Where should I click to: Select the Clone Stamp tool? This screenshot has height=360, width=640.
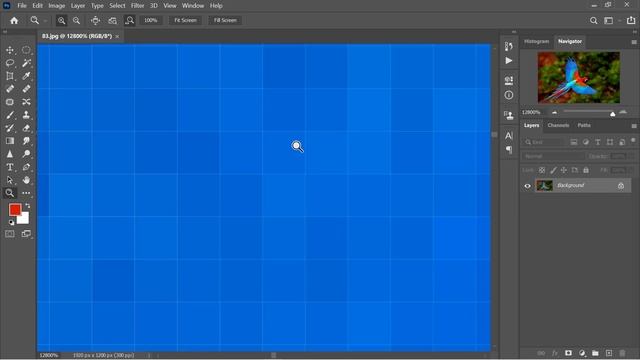[26, 115]
